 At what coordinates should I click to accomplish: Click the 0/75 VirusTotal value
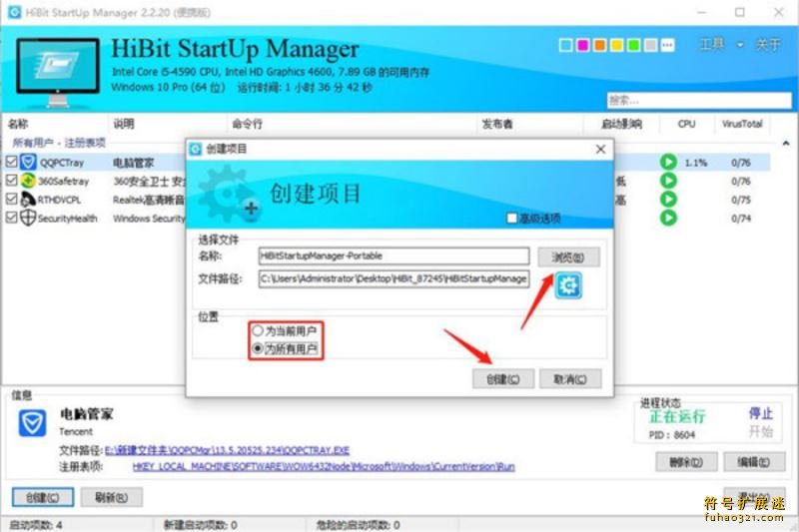tap(741, 200)
